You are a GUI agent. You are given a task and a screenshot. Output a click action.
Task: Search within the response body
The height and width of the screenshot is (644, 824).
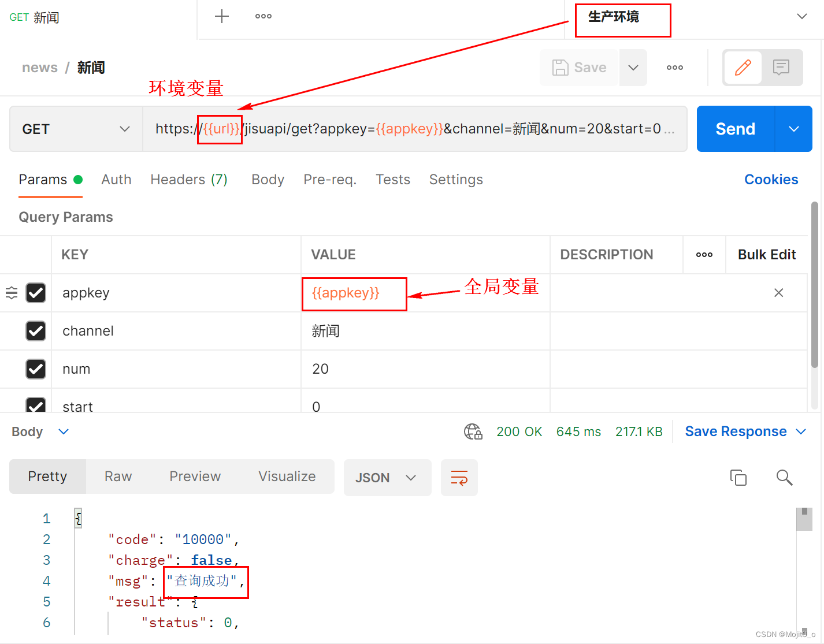tap(784, 478)
